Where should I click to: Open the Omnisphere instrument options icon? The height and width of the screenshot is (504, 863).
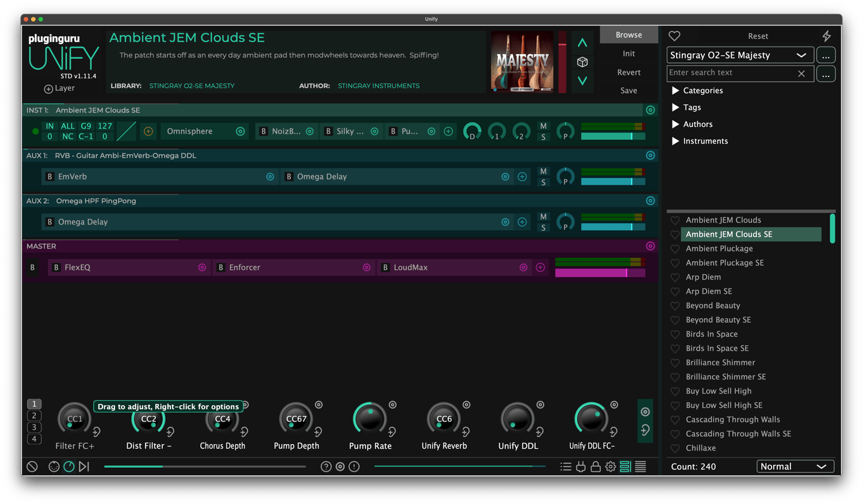[240, 131]
